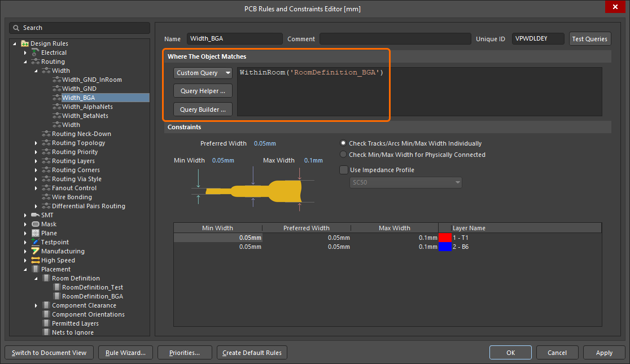Collapse the Routing rules node

pyautogui.click(x=25, y=62)
